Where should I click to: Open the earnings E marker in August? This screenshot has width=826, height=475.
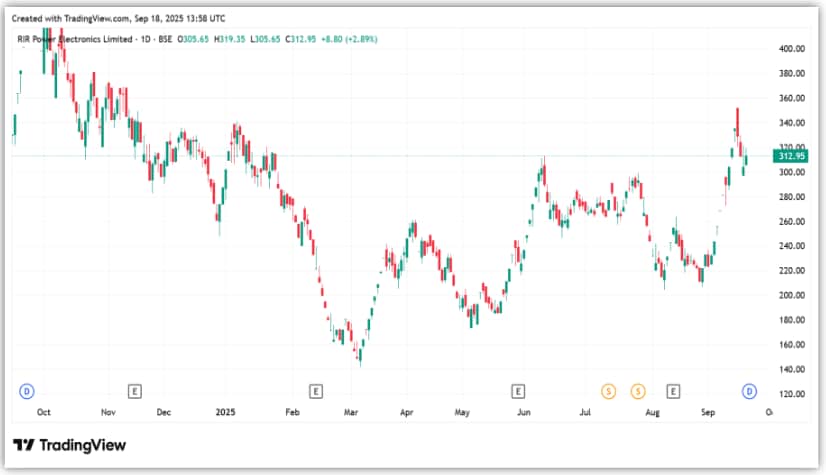pyautogui.click(x=674, y=389)
